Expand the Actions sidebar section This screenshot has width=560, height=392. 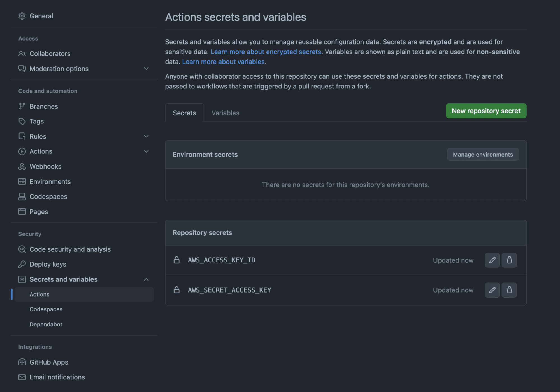click(146, 151)
